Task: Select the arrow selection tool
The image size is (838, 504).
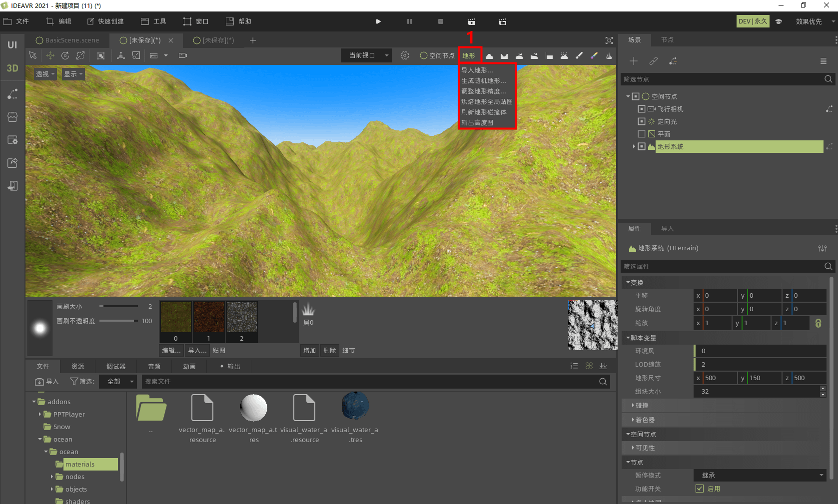Action: (32, 55)
